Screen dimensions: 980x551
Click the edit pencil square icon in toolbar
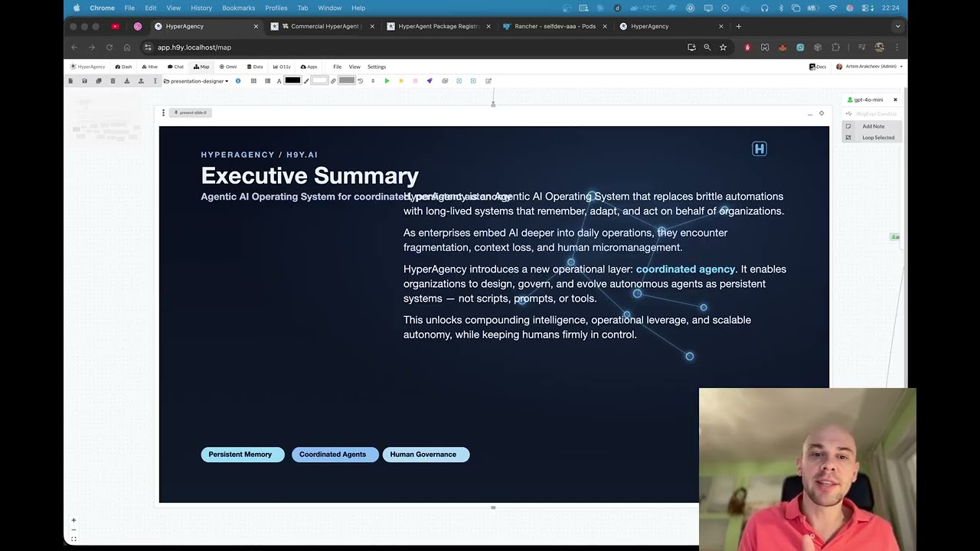488,80
